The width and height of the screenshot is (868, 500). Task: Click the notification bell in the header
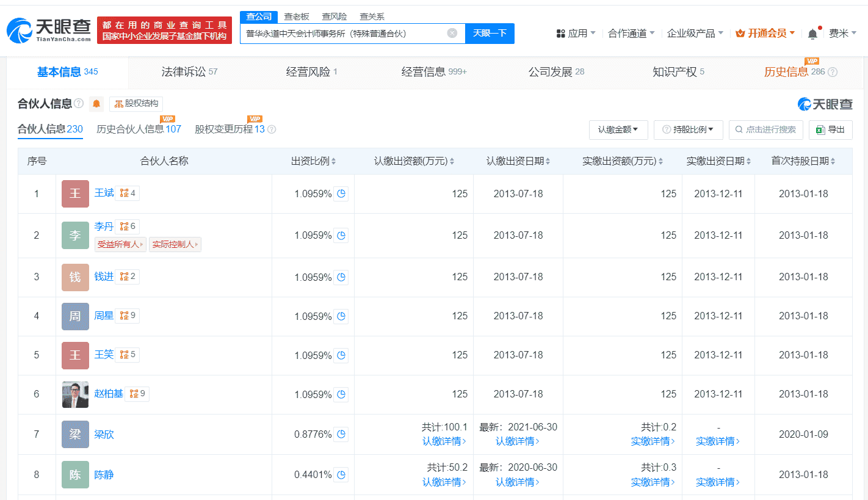point(812,34)
